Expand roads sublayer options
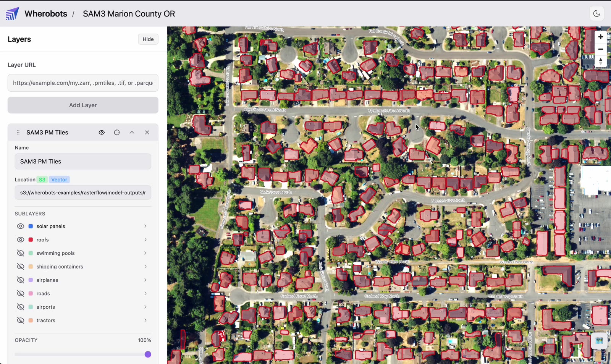611x364 pixels. pyautogui.click(x=145, y=293)
